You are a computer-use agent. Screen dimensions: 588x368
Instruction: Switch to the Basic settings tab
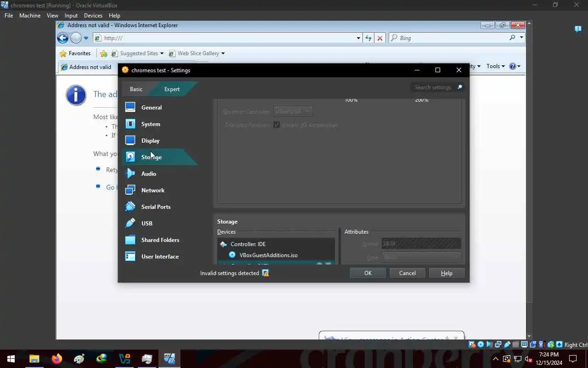(136, 89)
